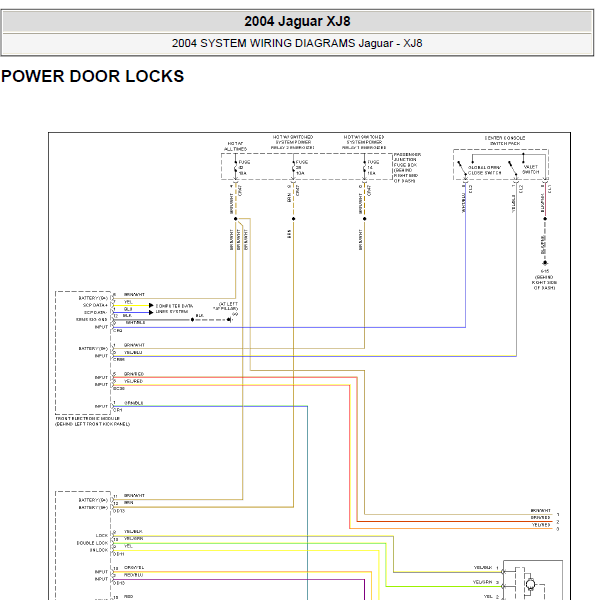Click the 'FRONT ELECTRONIC MODULE' label
596x600 pixels.
[88, 419]
